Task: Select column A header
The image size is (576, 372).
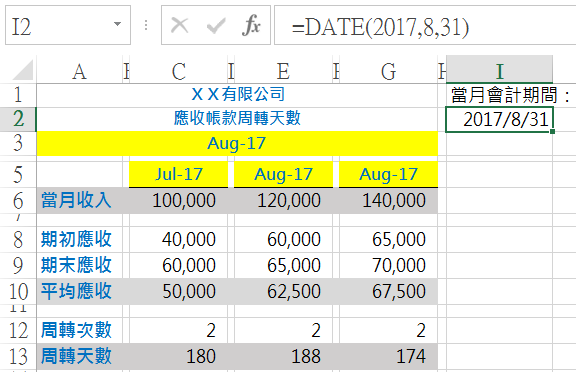Action: [79, 70]
